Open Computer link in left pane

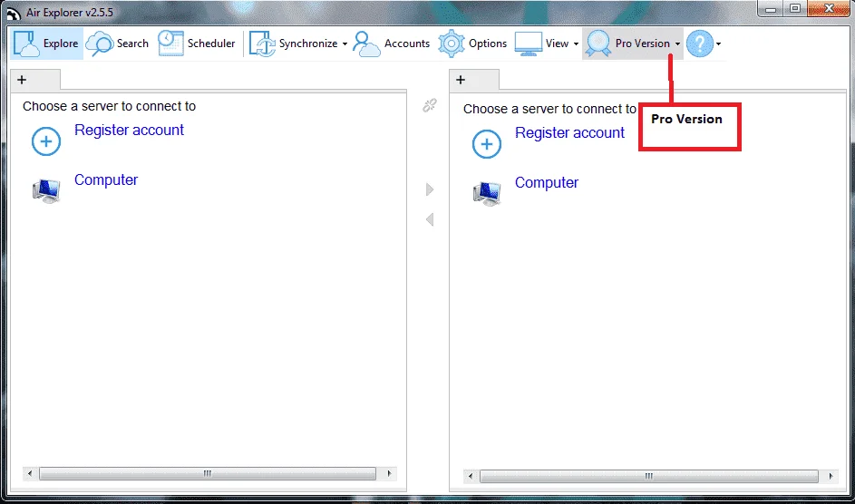(x=106, y=179)
